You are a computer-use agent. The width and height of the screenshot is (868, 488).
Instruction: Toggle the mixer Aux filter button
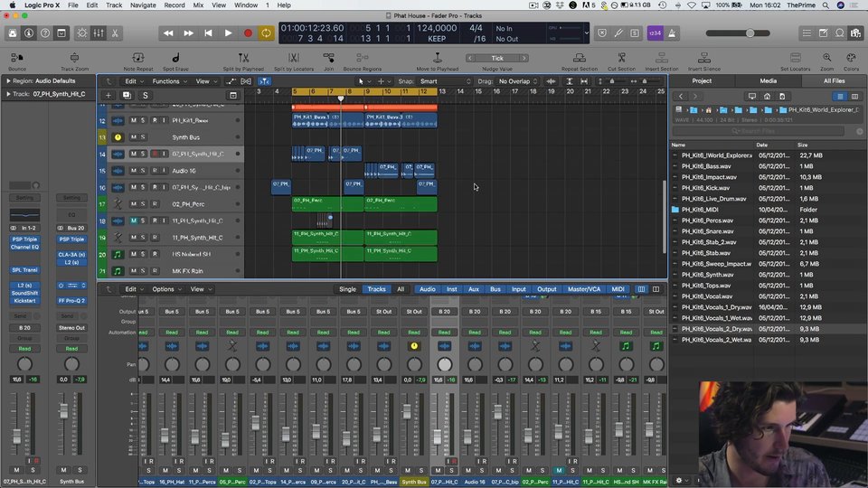(x=473, y=289)
